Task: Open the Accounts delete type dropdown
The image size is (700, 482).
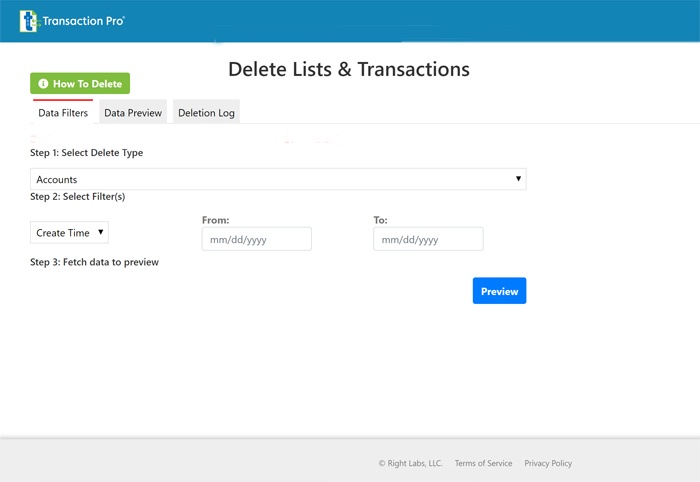Action: (x=278, y=179)
